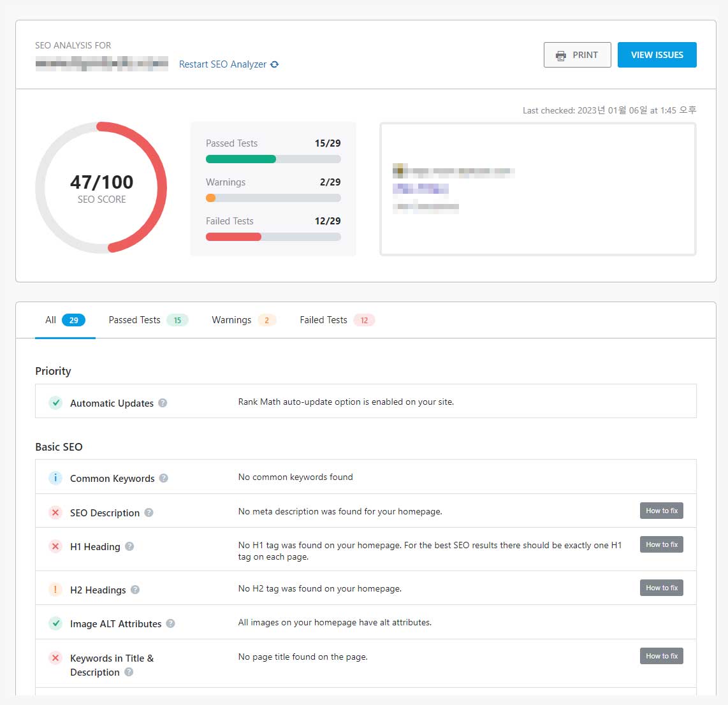The width and height of the screenshot is (728, 705).
Task: Click the help icon beside Automatic Updates
Action: pos(163,403)
